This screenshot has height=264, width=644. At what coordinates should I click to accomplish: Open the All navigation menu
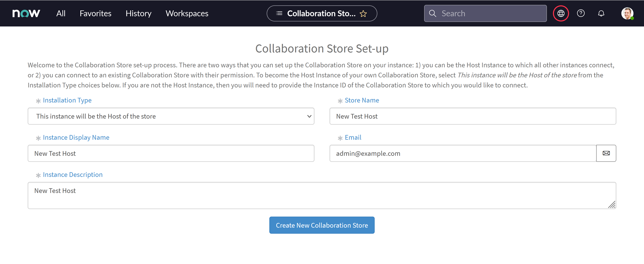point(61,13)
